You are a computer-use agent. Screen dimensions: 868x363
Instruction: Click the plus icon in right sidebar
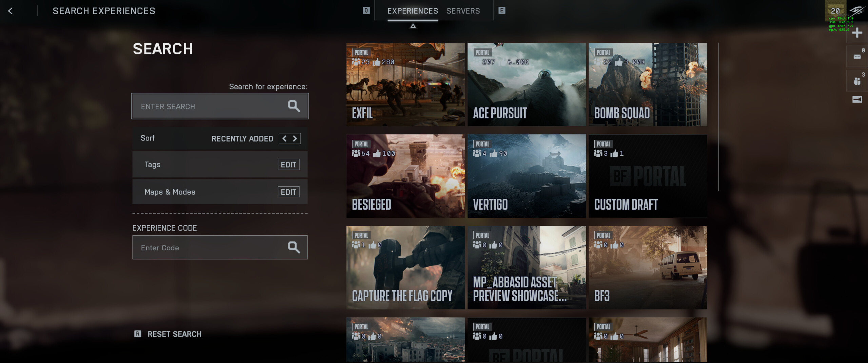coord(857,33)
